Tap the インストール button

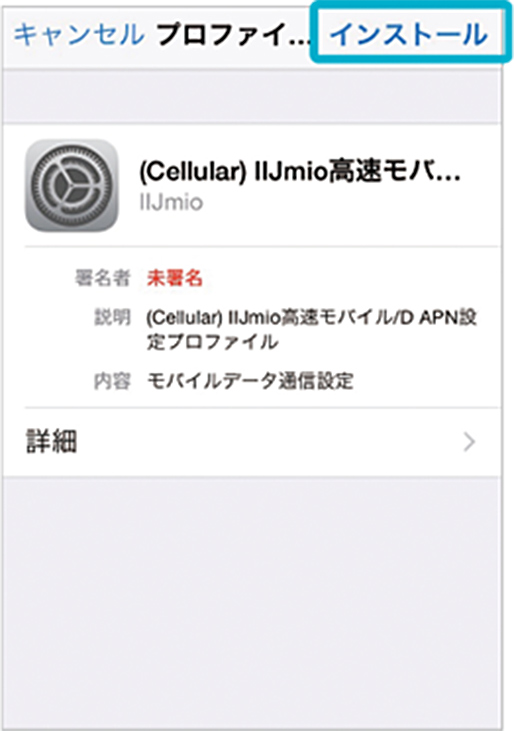click(x=409, y=34)
